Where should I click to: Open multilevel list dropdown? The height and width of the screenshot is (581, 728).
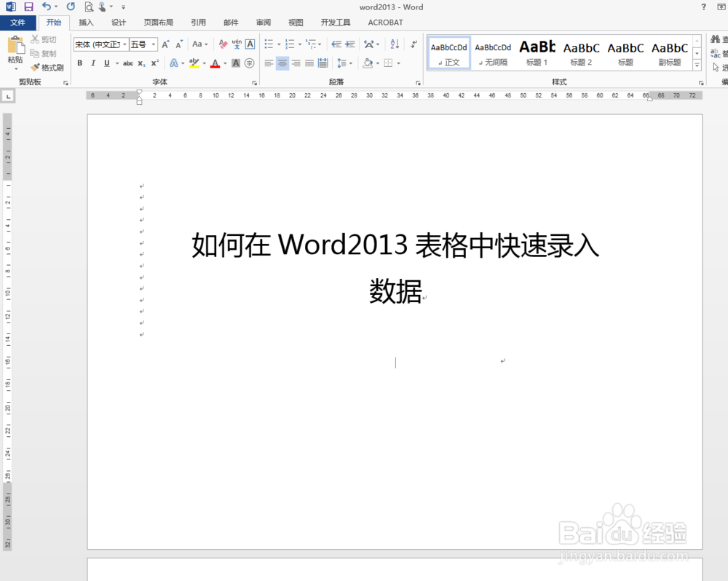pyautogui.click(x=314, y=44)
